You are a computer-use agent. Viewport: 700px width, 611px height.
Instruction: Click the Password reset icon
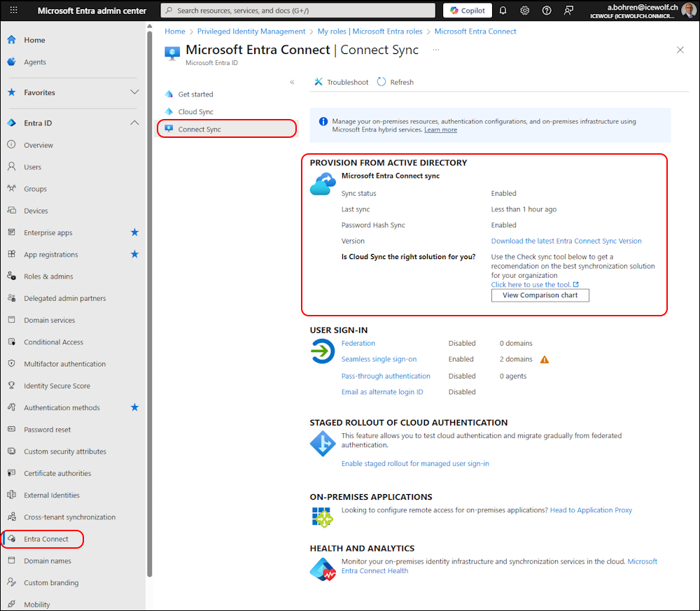click(x=12, y=429)
